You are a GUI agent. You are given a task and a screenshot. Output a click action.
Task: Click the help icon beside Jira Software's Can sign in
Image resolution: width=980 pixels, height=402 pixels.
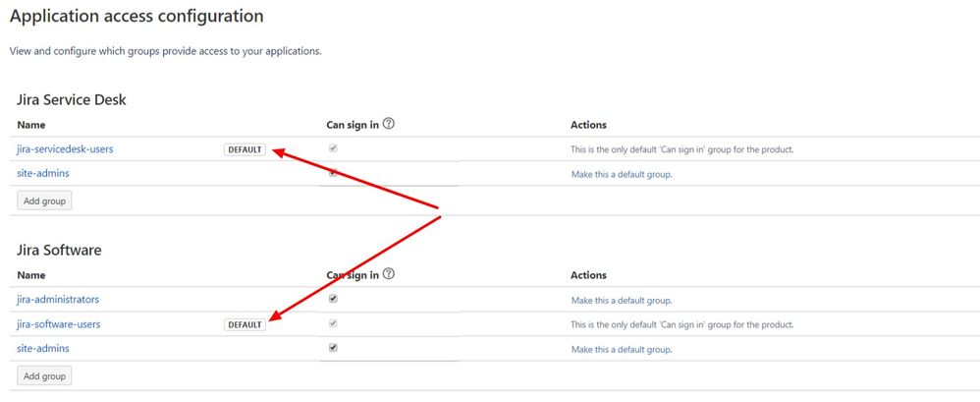[388, 274]
